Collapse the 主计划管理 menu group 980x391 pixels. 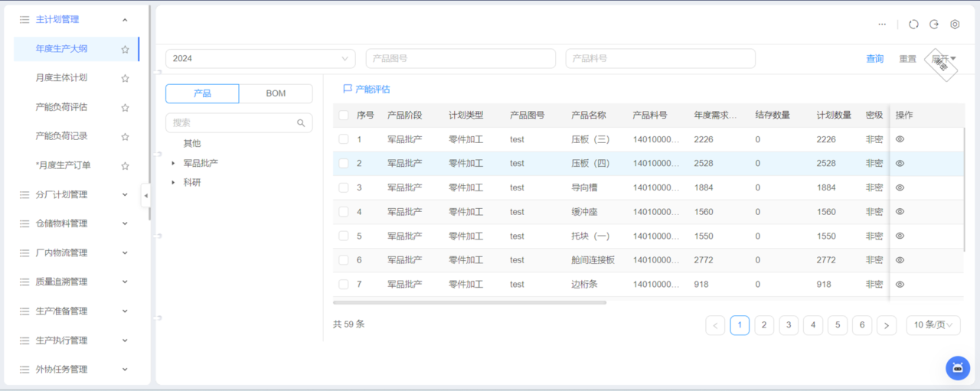point(125,20)
